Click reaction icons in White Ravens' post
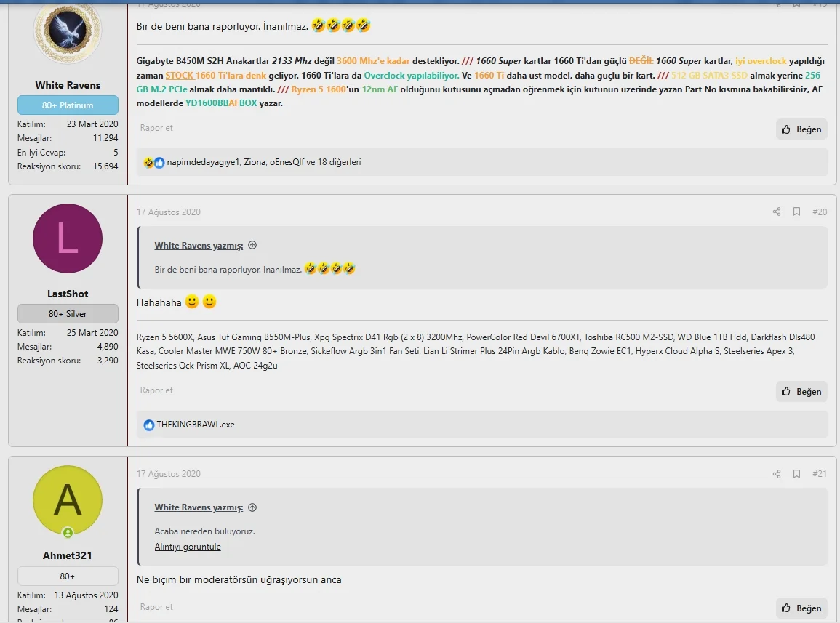Viewport: 840px width, 623px height. [x=153, y=162]
